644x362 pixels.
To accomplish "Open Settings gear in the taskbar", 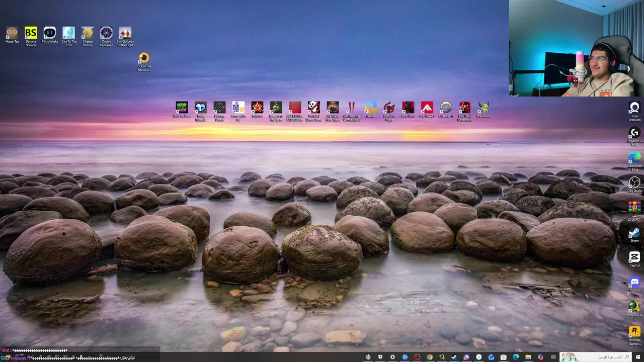I will pyautogui.click(x=392, y=357).
